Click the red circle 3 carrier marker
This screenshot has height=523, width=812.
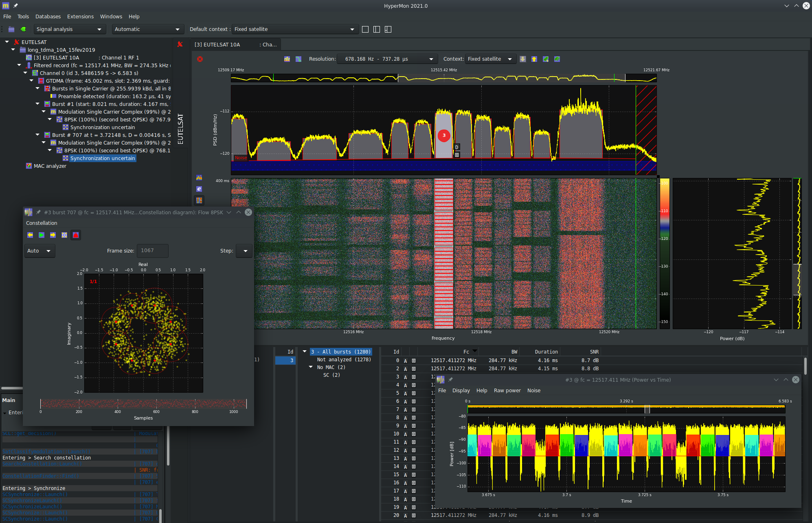coord(444,135)
